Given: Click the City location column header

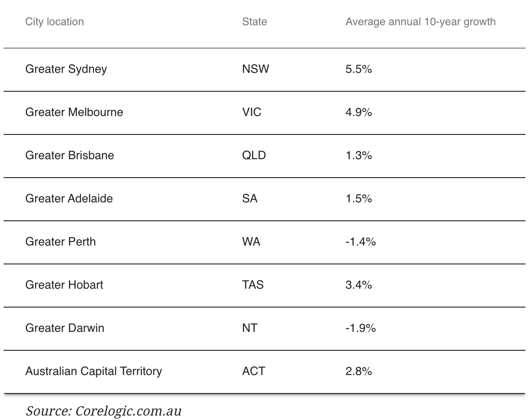Looking at the screenshot, I should pos(54,22).
